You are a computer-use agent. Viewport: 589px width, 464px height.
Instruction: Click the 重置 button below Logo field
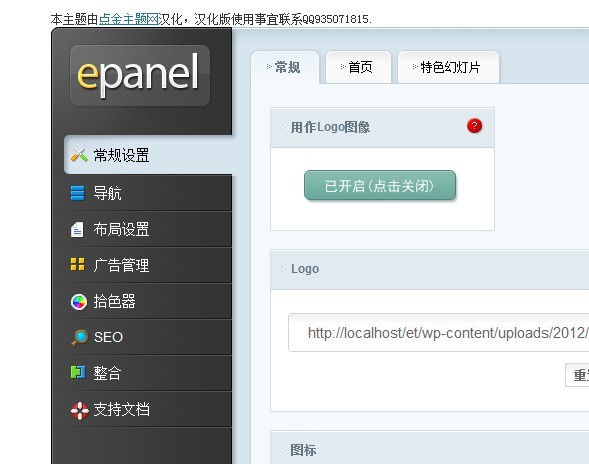(x=577, y=375)
